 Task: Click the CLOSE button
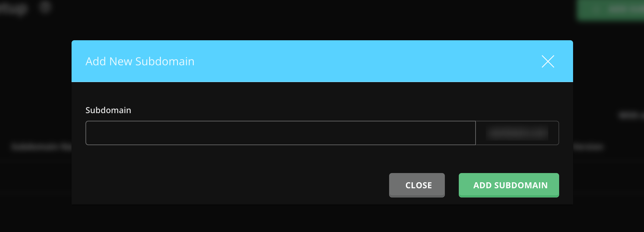(417, 185)
